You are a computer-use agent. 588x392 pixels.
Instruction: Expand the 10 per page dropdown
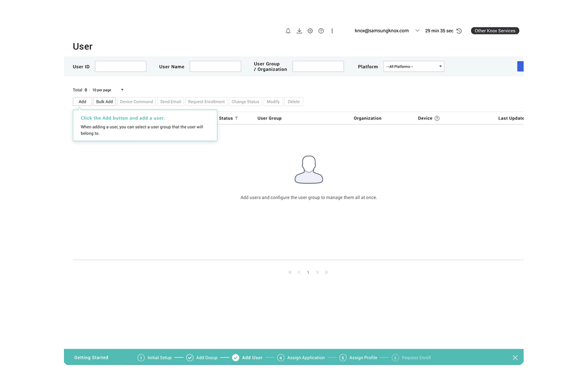[122, 90]
